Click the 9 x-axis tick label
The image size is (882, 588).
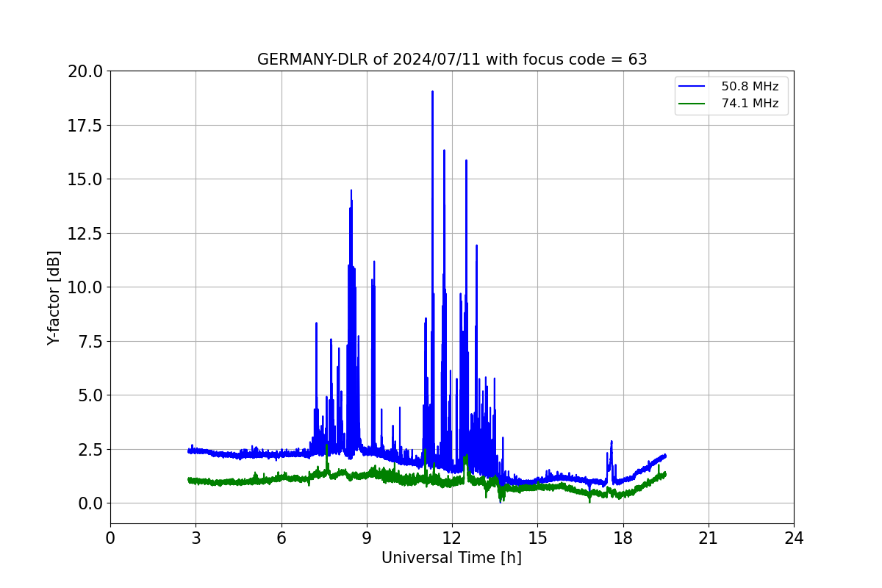point(367,538)
